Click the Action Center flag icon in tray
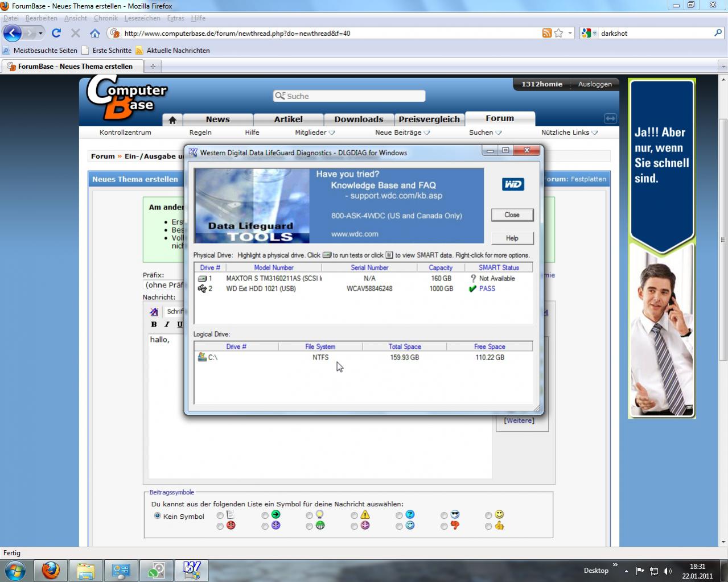Image resolution: width=728 pixels, height=582 pixels. coord(640,571)
